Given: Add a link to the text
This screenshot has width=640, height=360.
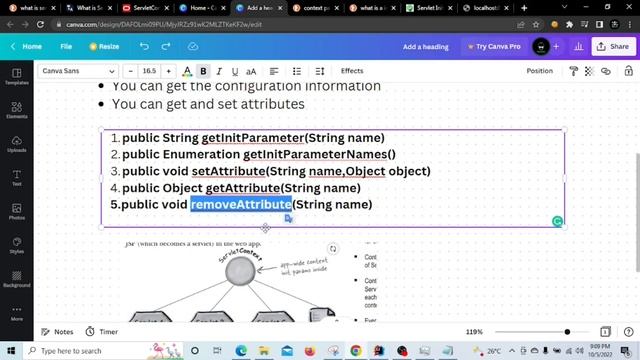Looking at the screenshot, I should coord(606,71).
